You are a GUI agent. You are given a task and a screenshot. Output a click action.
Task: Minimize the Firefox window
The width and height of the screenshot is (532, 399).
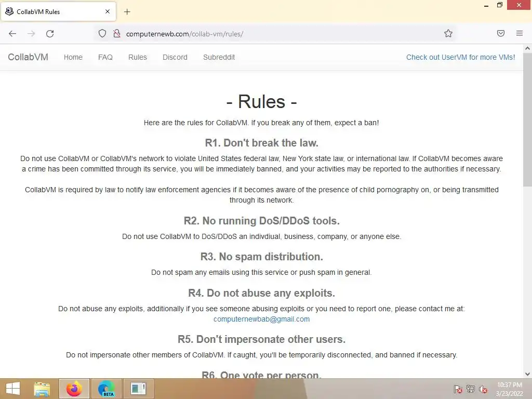(x=486, y=5)
